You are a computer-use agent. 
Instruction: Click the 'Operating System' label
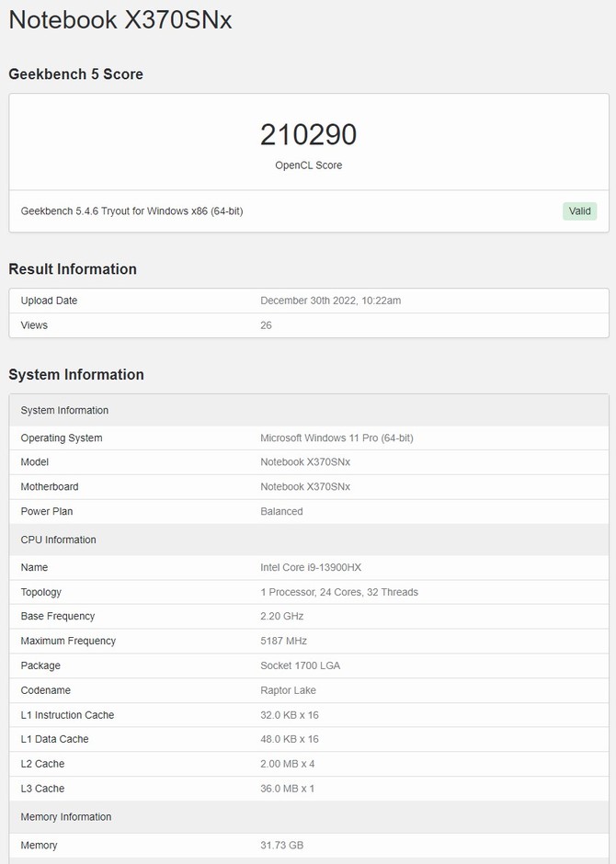(62, 438)
